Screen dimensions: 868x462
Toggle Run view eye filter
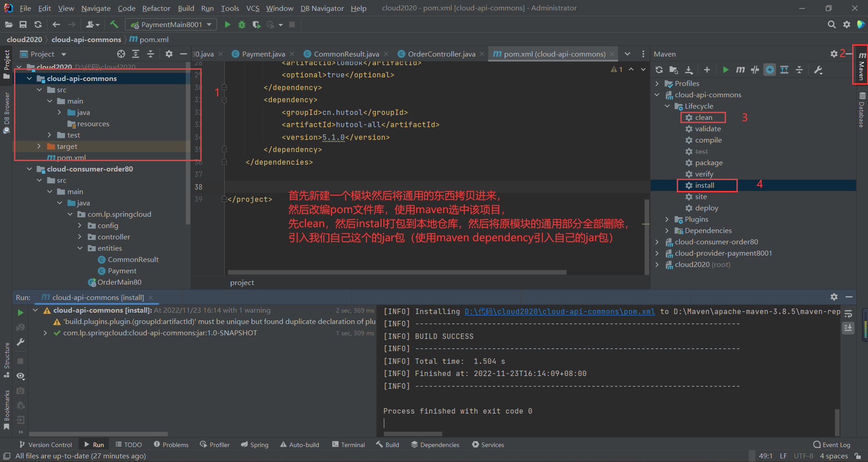pyautogui.click(x=20, y=376)
